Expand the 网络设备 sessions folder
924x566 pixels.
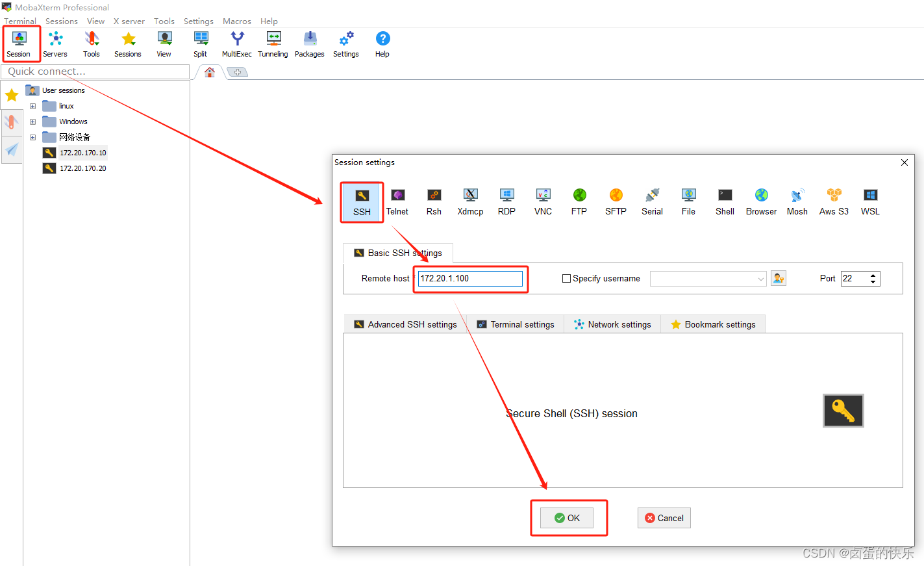click(x=32, y=137)
